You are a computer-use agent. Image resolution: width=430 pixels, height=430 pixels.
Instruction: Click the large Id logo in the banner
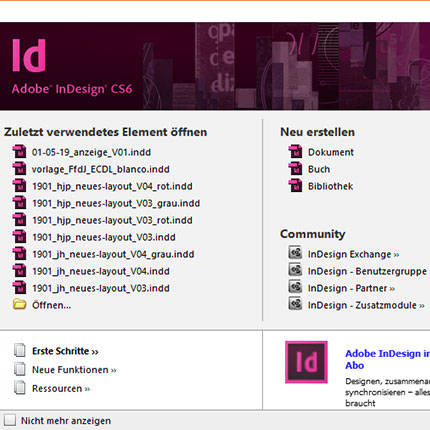29,55
